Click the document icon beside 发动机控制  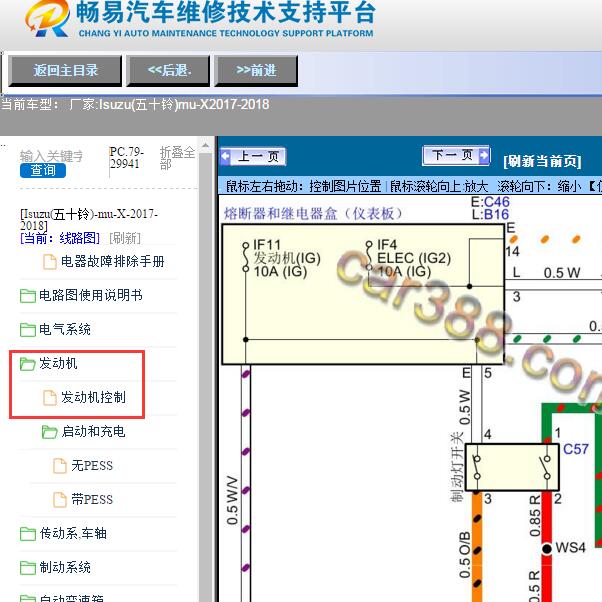pyautogui.click(x=50, y=398)
